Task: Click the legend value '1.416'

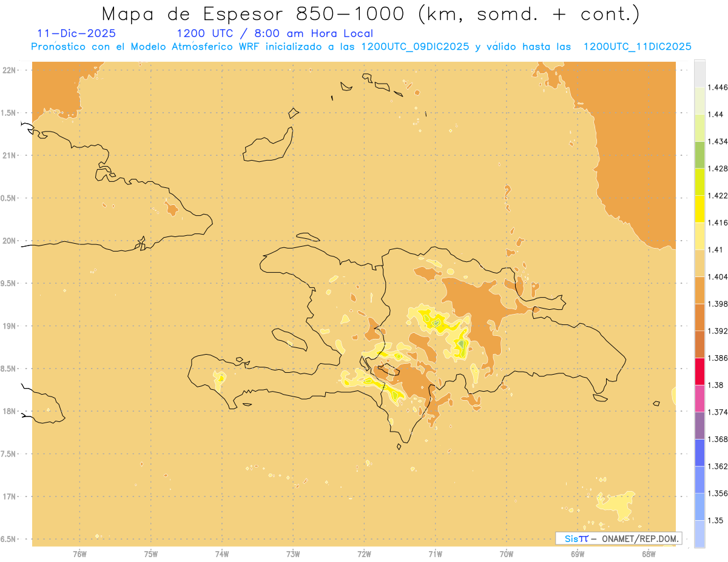Action: [718, 222]
